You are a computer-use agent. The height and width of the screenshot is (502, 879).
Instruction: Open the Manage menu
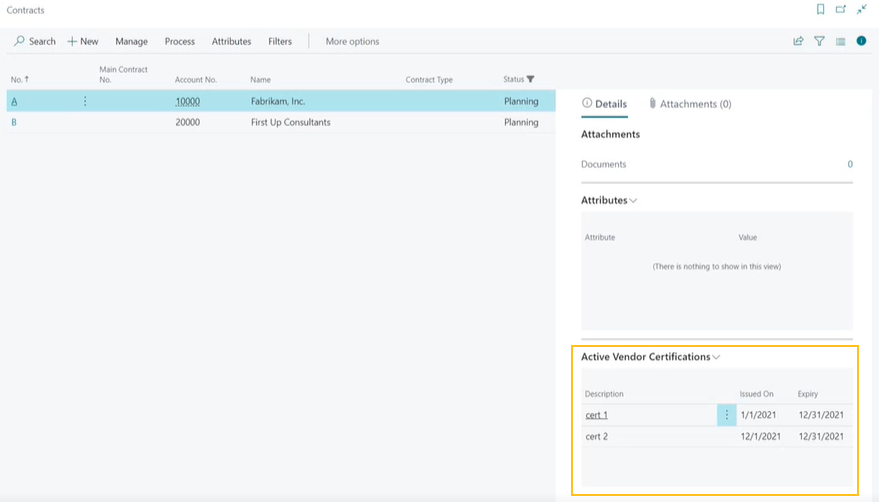point(131,41)
